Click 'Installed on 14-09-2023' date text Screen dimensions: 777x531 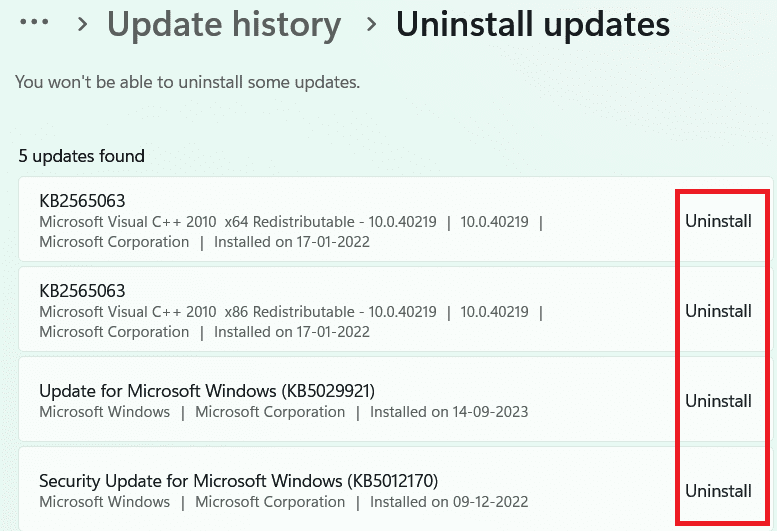[x=449, y=412]
